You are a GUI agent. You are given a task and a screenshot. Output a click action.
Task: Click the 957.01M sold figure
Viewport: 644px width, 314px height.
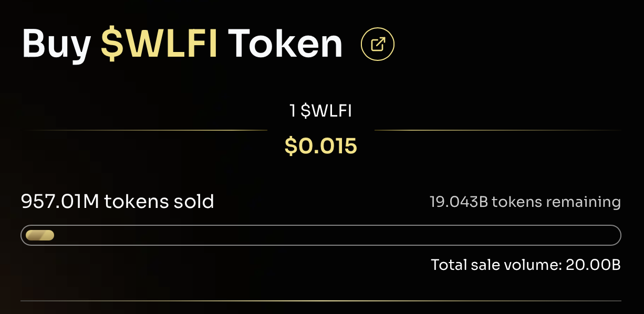click(x=60, y=201)
